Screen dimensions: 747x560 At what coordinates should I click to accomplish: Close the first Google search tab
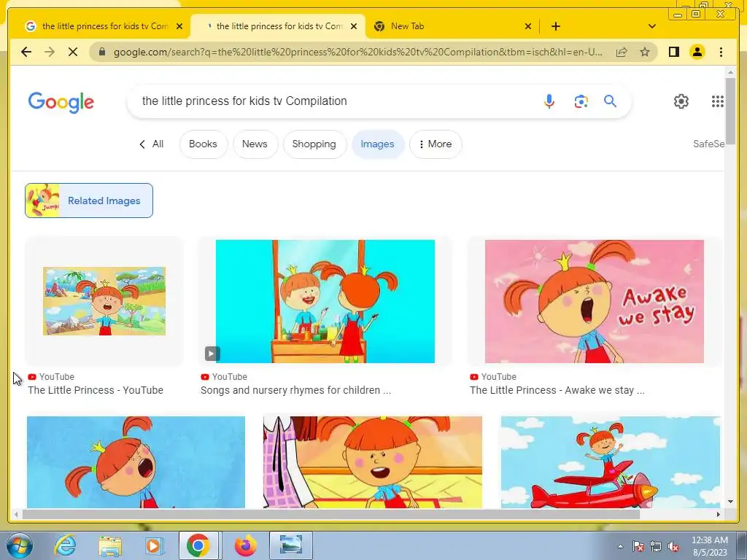[x=179, y=26]
